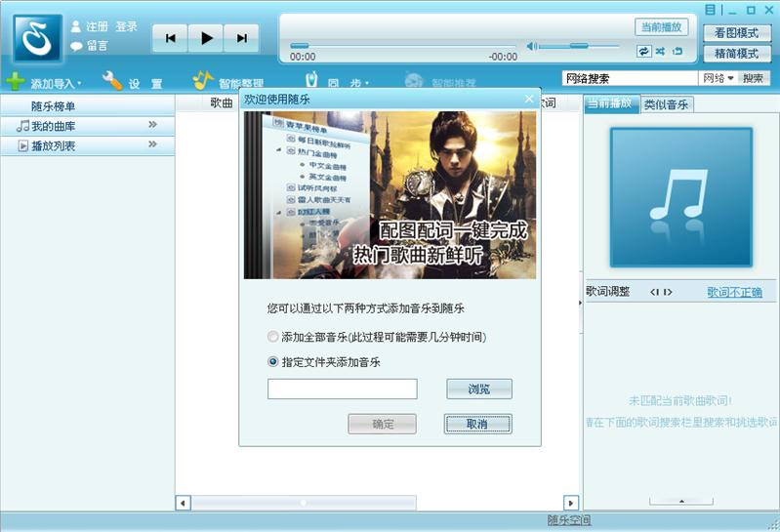Toggle the repeat loop icon

(643, 51)
